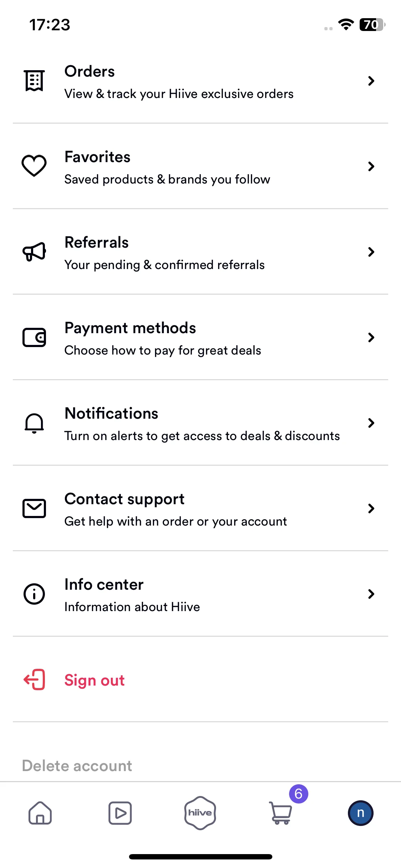Tap the Payment methods wallet icon

(34, 337)
